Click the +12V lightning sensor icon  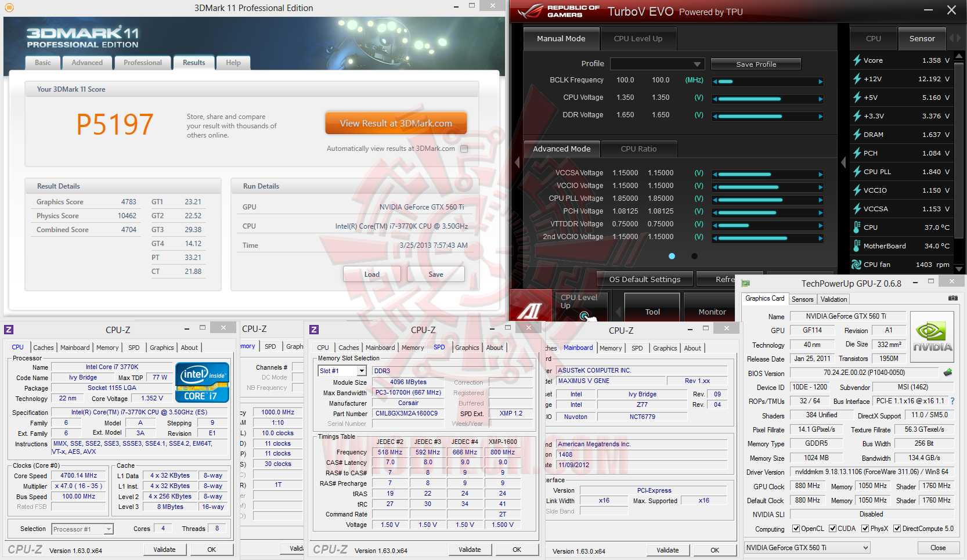[x=857, y=78]
